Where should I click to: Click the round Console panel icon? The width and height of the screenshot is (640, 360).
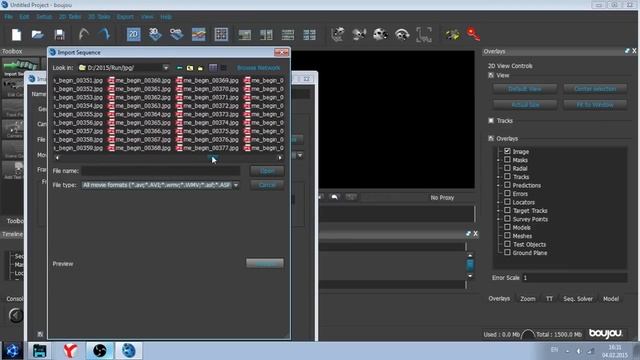point(16,315)
